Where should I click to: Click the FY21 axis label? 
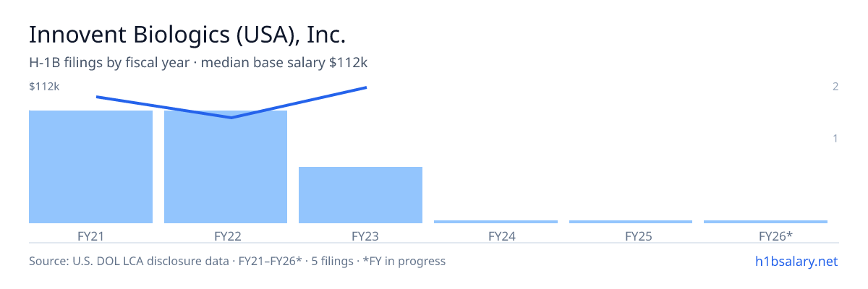coord(90,236)
